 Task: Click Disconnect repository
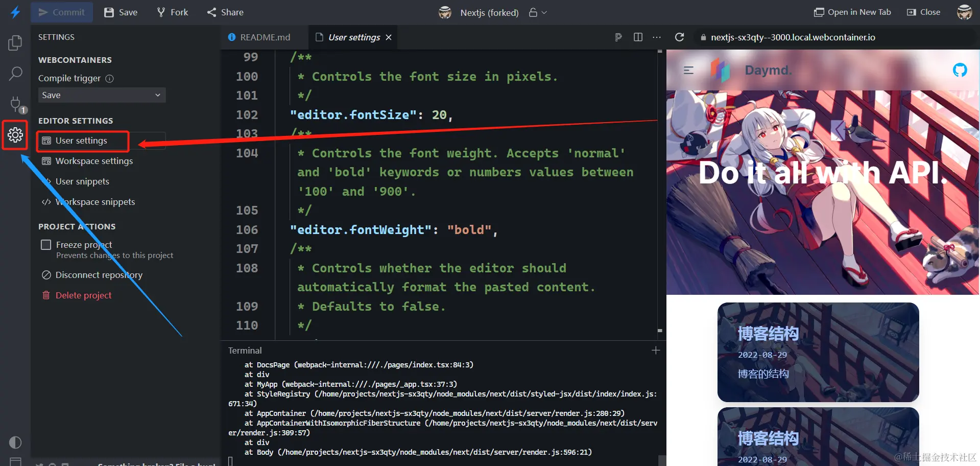point(92,275)
